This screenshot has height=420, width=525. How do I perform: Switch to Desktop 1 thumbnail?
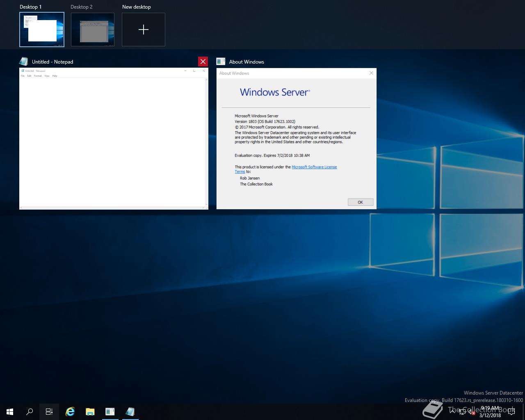[42, 30]
